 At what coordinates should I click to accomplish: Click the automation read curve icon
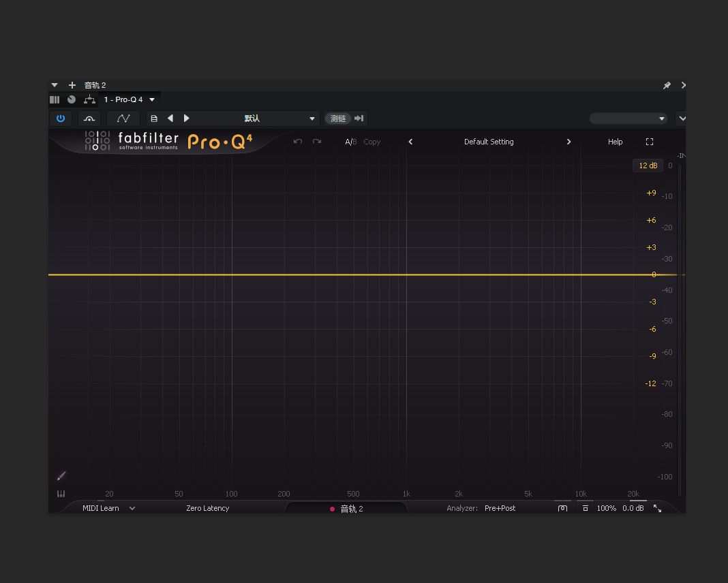[89, 119]
